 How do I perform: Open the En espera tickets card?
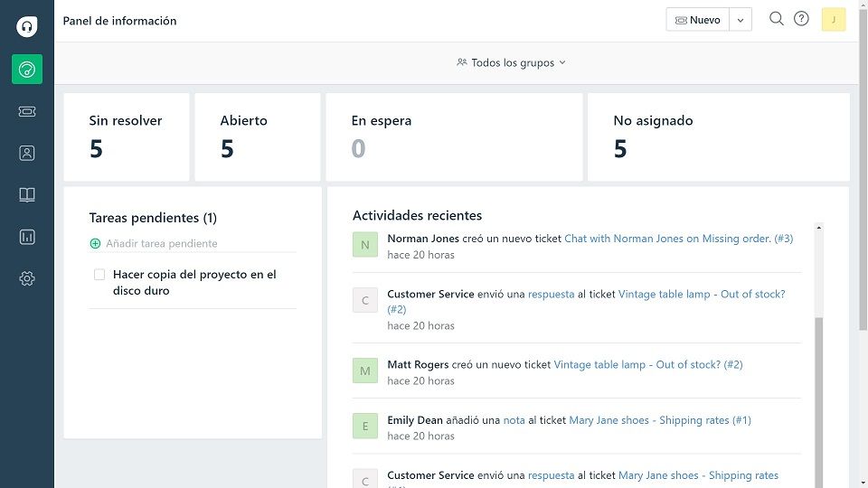tap(454, 136)
